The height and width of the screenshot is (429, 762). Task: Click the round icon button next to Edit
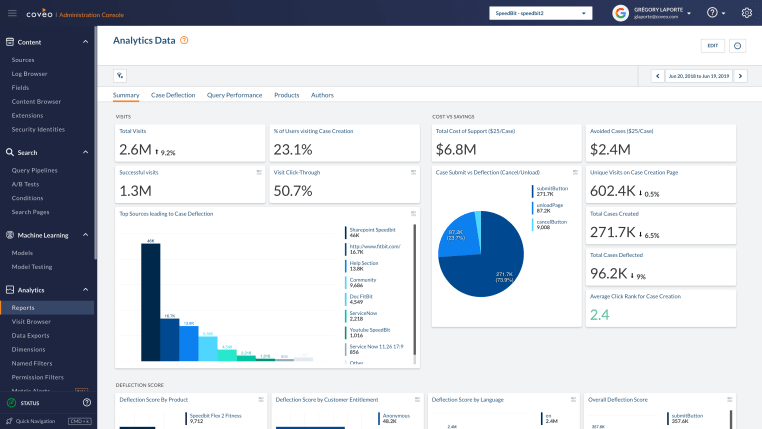click(x=738, y=45)
